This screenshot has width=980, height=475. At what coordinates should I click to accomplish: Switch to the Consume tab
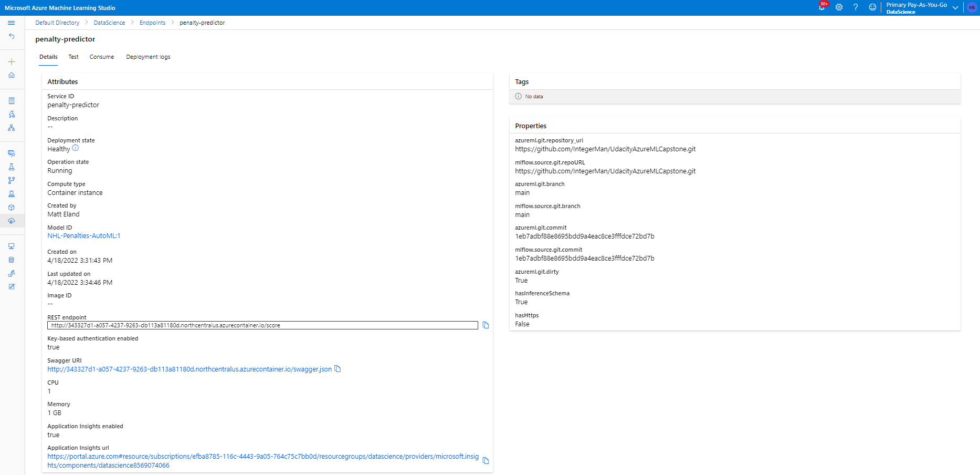102,57
